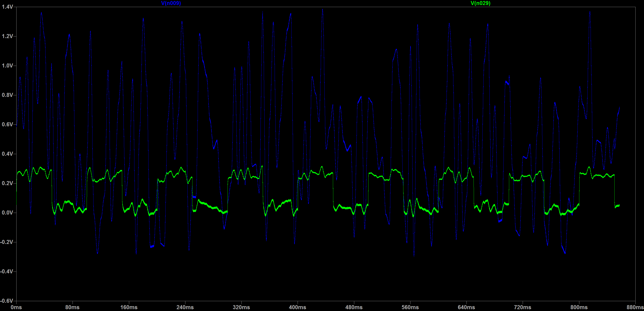Click the -0.4V vertical axis label
Viewport: 644px width, 311px height.
click(x=6, y=271)
